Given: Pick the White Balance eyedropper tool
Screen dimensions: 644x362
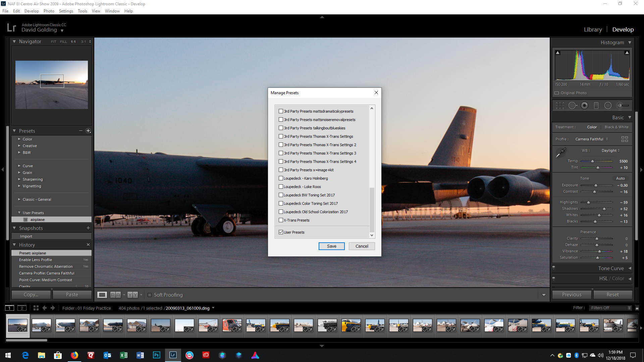Looking at the screenshot, I should point(560,153).
